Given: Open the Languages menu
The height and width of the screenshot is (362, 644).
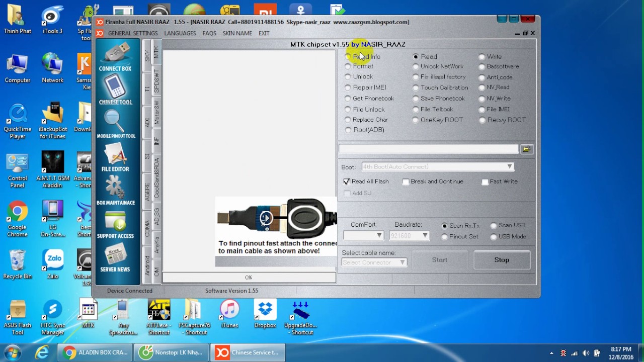Looking at the screenshot, I should tap(180, 33).
